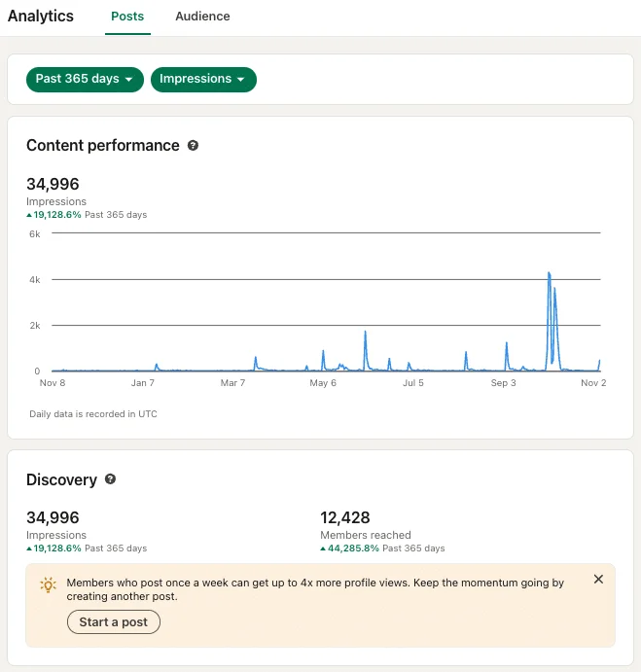
Task: Click the 6k axis label
Action: coord(35,234)
